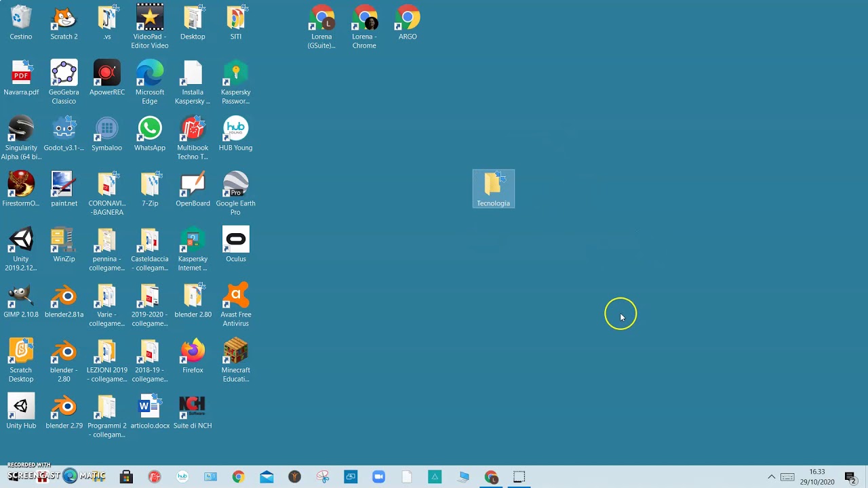Viewport: 868px width, 488px height.
Task: Open Lorena (GSuite) Chrome shortcut
Action: click(x=321, y=27)
